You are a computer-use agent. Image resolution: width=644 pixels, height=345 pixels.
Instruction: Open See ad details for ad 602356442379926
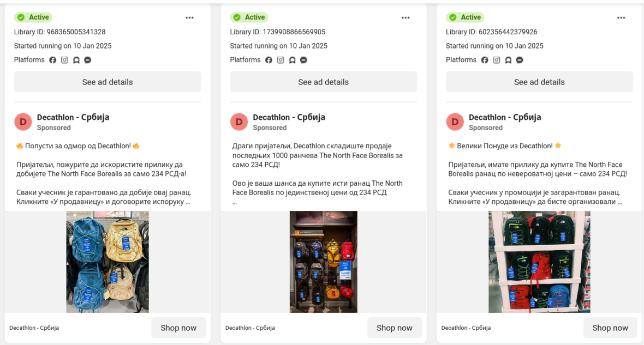[x=539, y=82]
